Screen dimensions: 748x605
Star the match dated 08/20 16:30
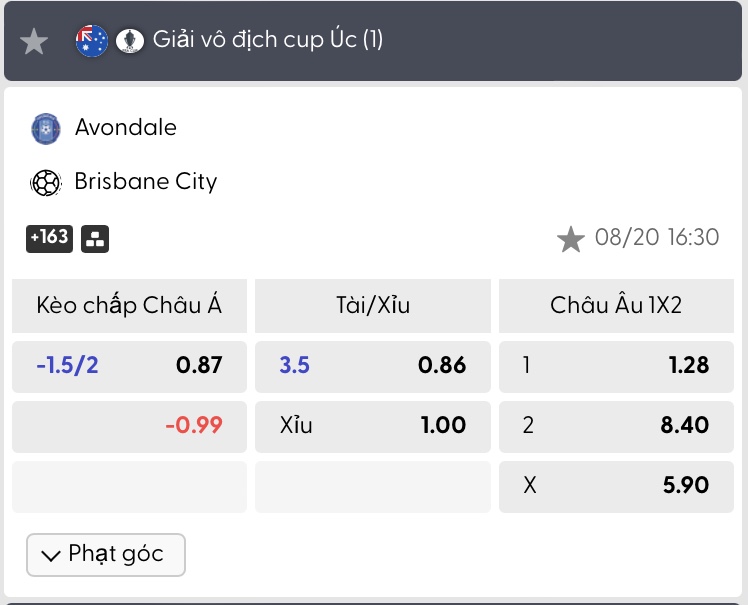(x=571, y=239)
